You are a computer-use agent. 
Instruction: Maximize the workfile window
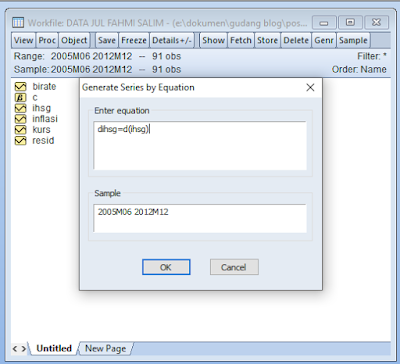(350, 23)
